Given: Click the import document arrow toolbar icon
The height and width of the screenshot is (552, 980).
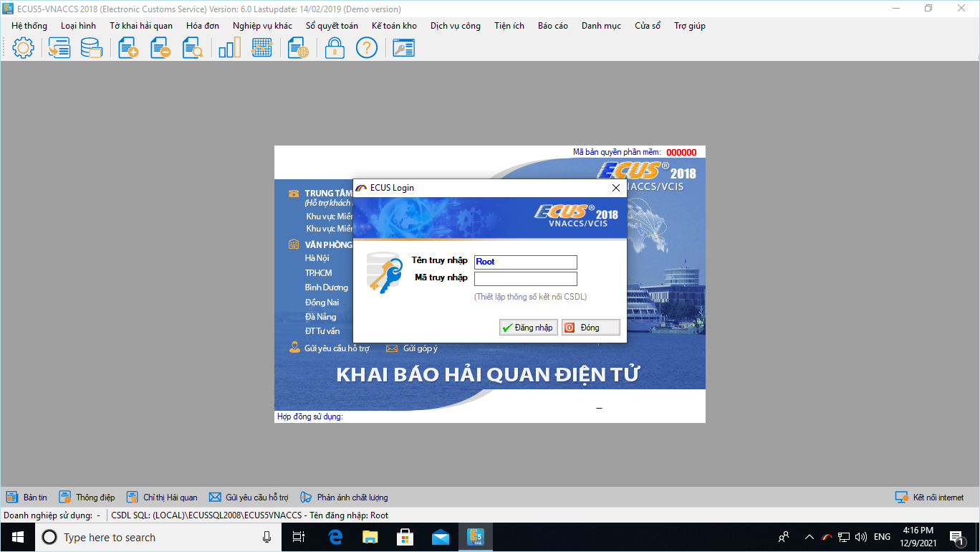Looking at the screenshot, I should [x=59, y=48].
